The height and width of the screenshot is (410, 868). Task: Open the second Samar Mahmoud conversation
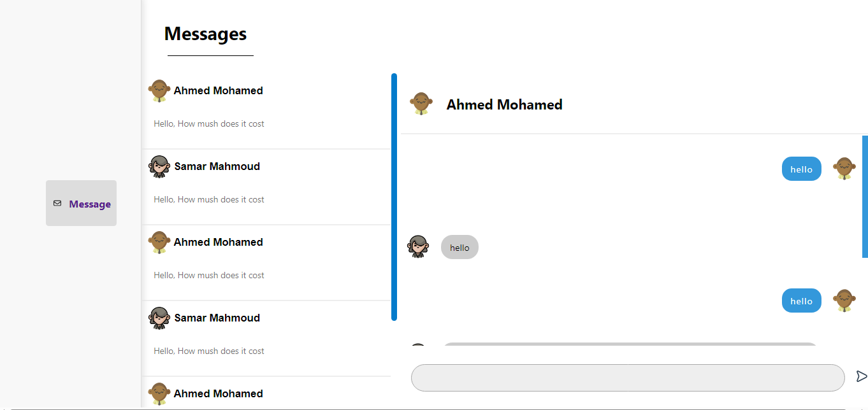pos(217,318)
